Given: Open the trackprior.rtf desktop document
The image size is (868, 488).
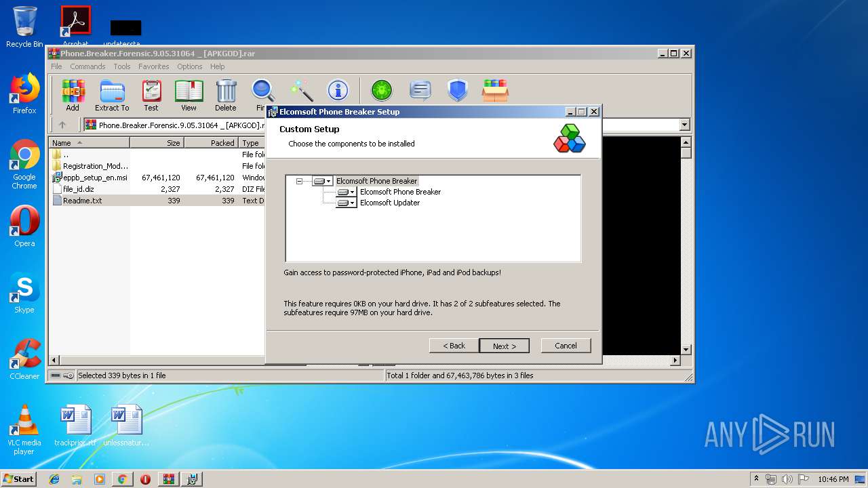Looking at the screenshot, I should (75, 426).
